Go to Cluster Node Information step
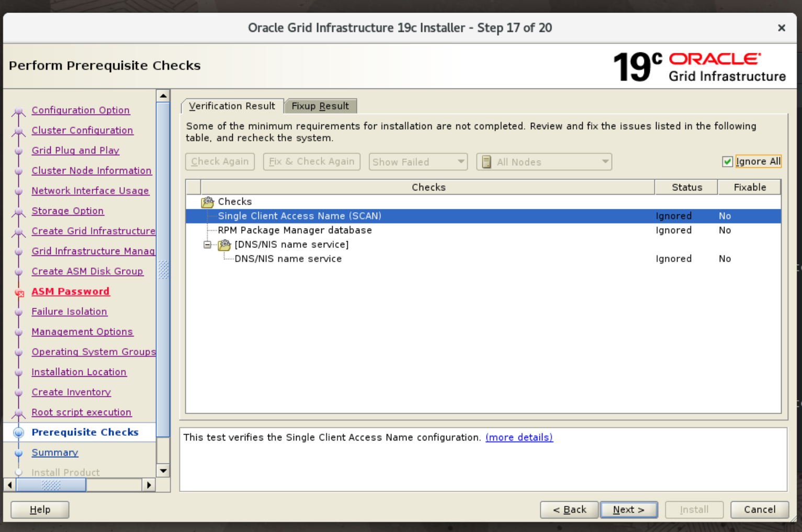Screen dimensions: 802x532 pos(92,171)
